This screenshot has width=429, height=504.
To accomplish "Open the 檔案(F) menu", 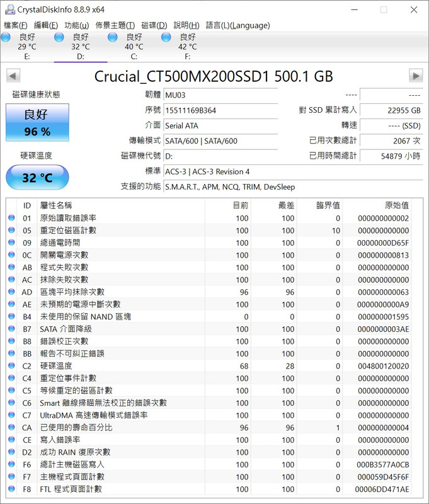I will tap(15, 25).
